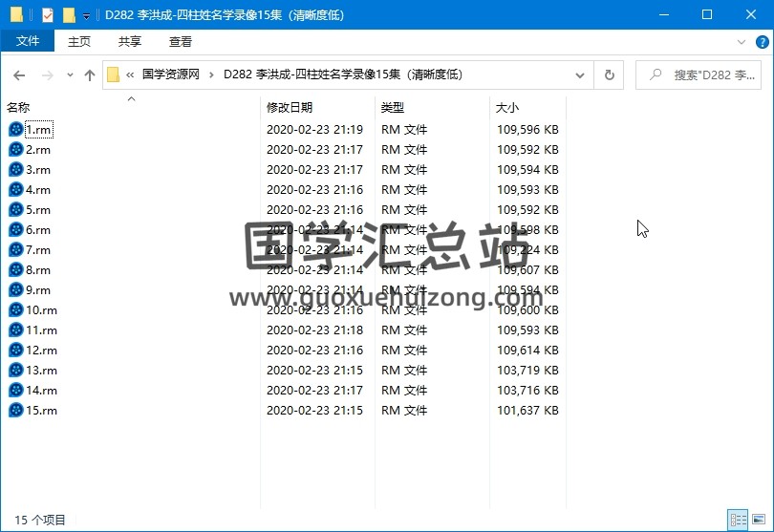
Task: Switch to large icons view layout
Action: click(x=759, y=520)
